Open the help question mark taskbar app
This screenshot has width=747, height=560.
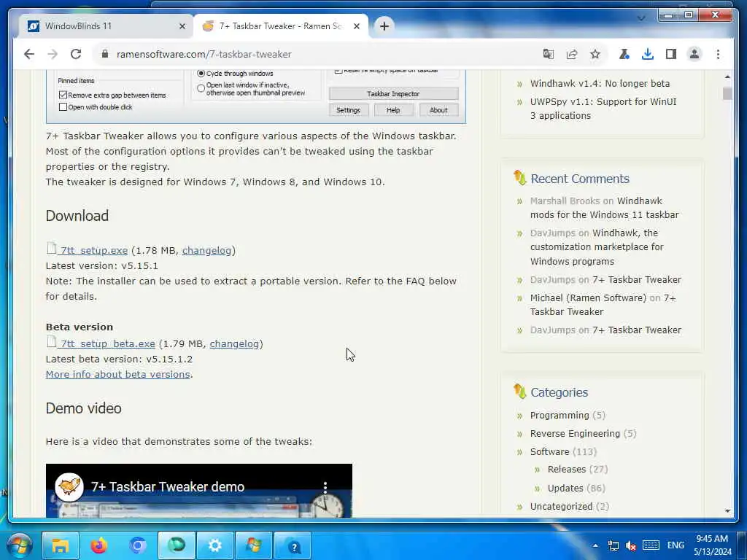(x=293, y=545)
